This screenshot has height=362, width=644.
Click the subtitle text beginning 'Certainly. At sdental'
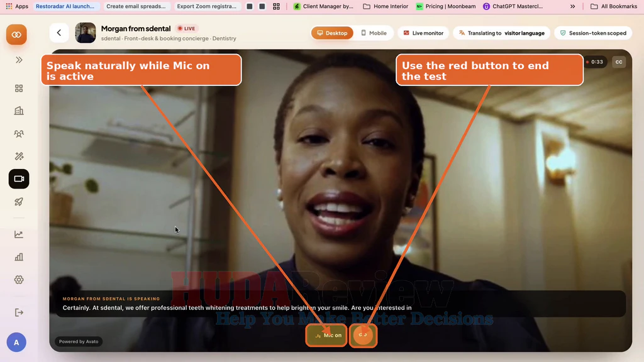(237, 308)
